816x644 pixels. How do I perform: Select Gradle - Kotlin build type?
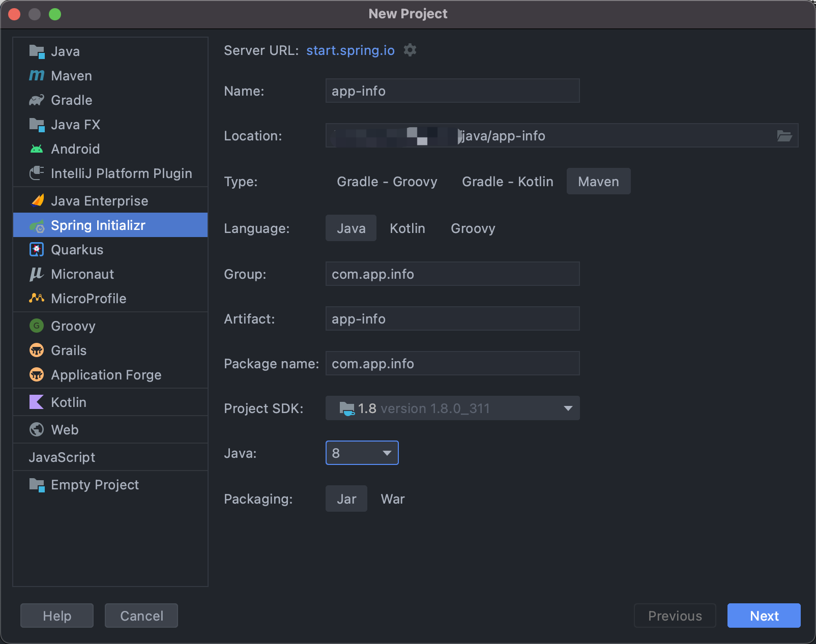(508, 182)
